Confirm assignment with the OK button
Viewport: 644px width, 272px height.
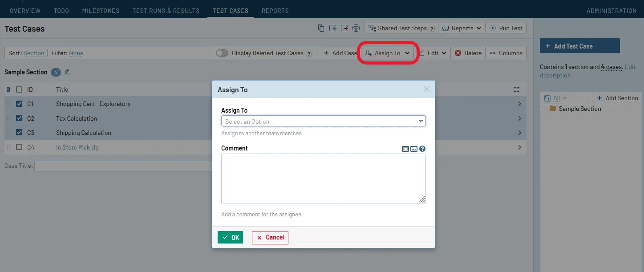click(x=231, y=237)
